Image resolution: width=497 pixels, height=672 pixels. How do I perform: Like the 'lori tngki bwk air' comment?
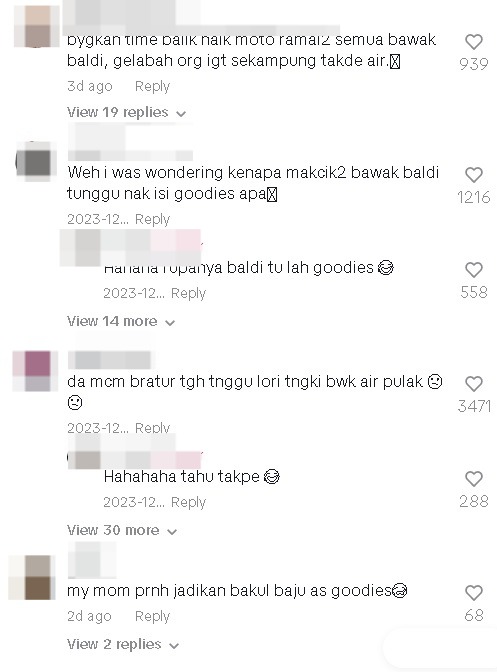474,384
